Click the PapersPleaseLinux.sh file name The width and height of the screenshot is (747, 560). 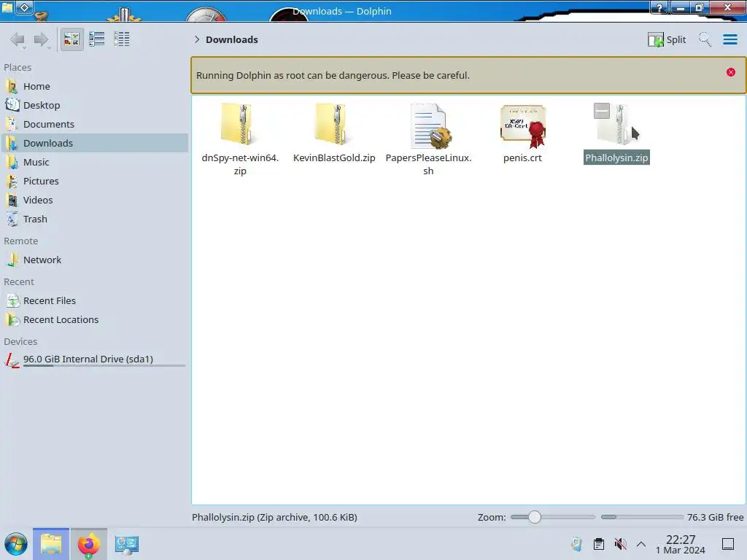(428, 164)
